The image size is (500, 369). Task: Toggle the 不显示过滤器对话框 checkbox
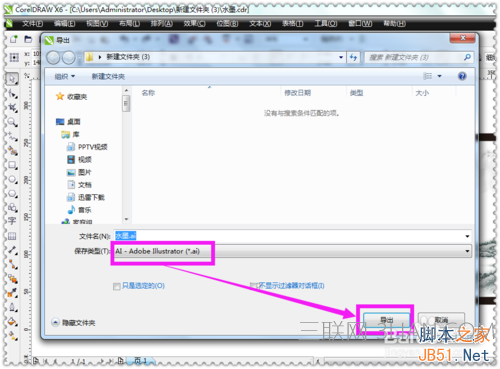254,286
